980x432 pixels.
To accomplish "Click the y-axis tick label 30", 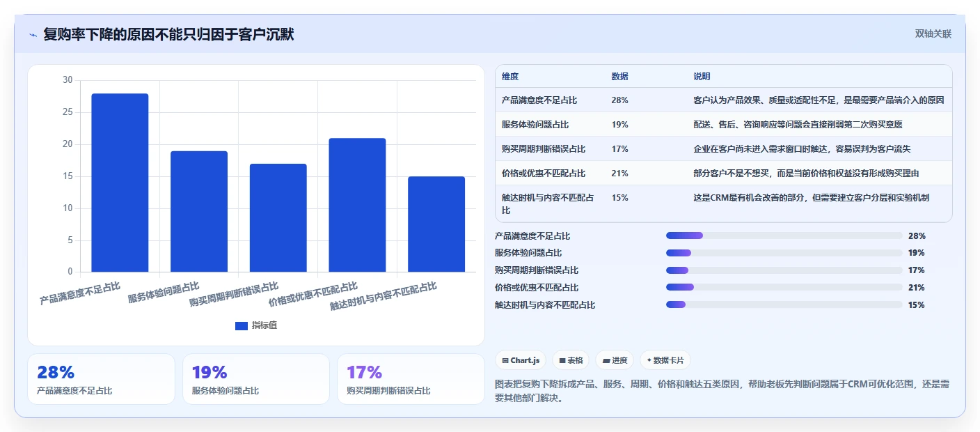I will tap(68, 80).
